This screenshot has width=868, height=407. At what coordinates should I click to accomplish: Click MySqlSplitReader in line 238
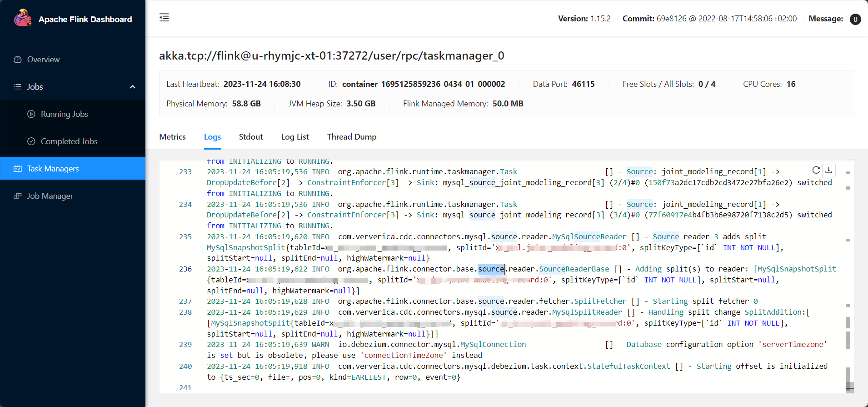(587, 312)
